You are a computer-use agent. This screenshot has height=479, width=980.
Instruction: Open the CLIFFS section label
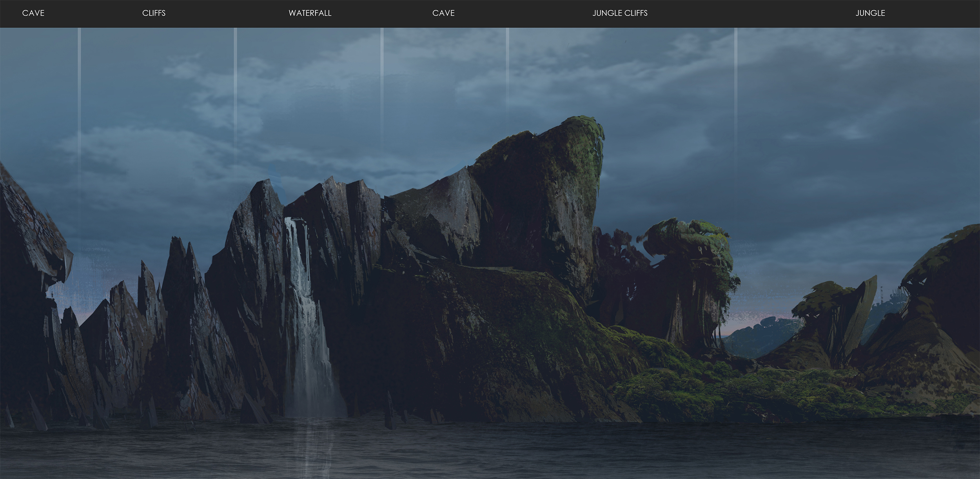(x=154, y=13)
